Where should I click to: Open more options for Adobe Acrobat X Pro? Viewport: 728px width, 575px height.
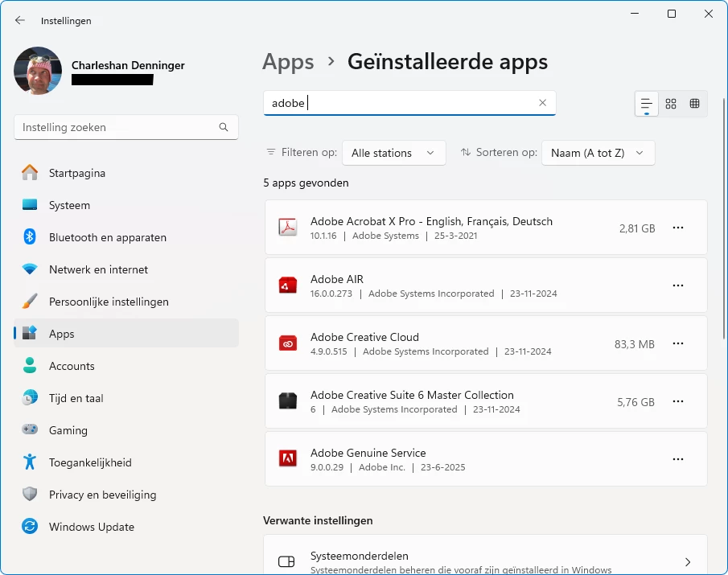tap(678, 228)
